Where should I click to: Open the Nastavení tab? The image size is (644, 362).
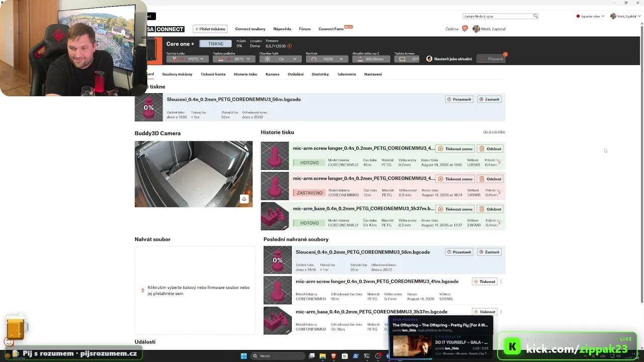pos(373,74)
